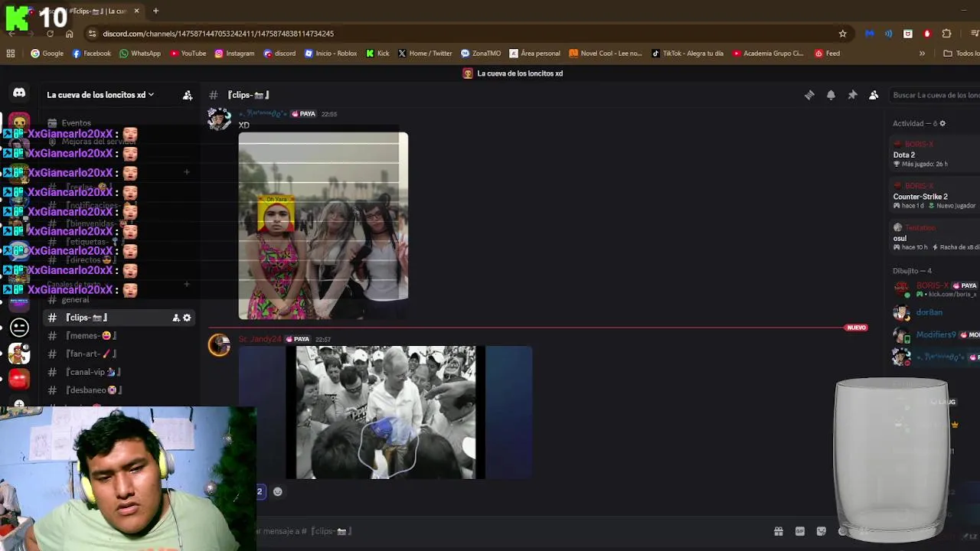The height and width of the screenshot is (551, 980).
Task: Add a reaction with the smiley icon
Action: coord(278,491)
